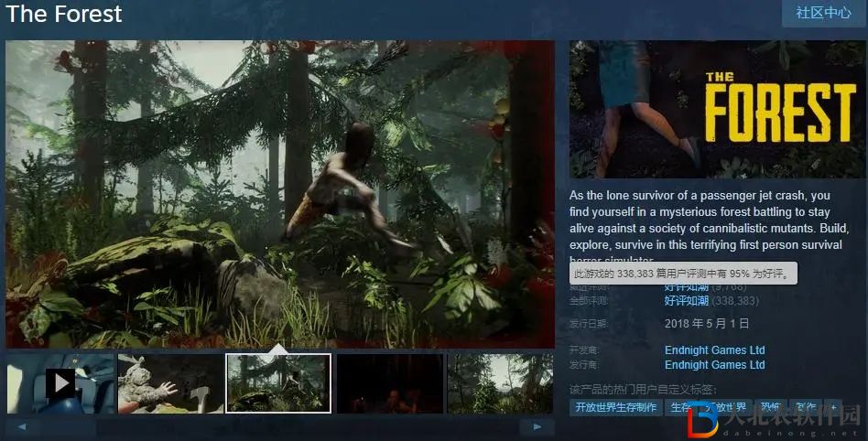Image resolution: width=868 pixels, height=441 pixels.
Task: Play the trailer video thumbnail
Action: pyautogui.click(x=60, y=383)
